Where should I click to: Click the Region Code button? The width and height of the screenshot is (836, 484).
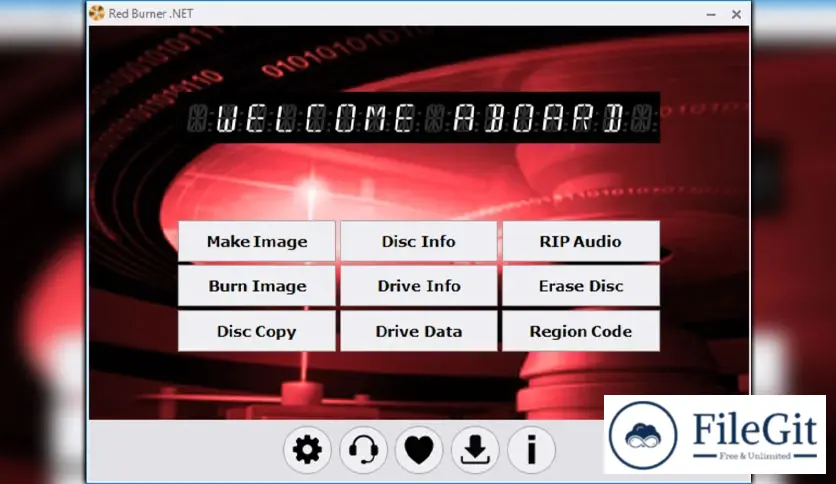pos(581,332)
